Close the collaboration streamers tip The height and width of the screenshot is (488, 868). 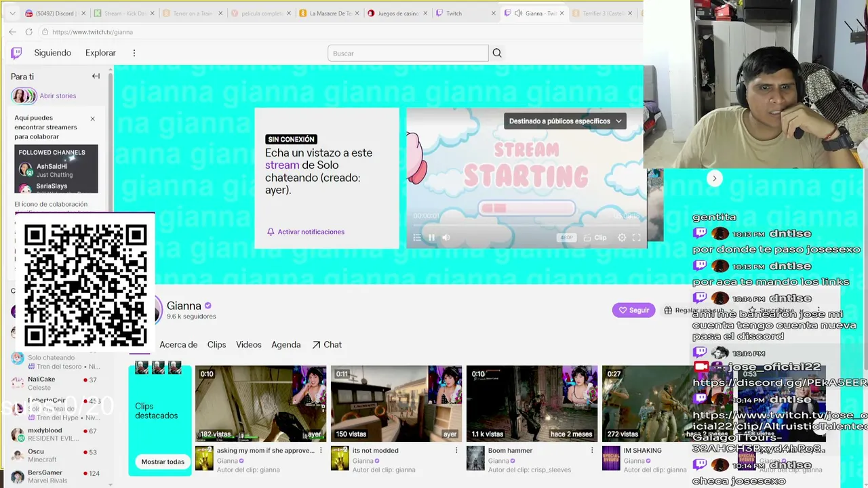click(x=93, y=119)
